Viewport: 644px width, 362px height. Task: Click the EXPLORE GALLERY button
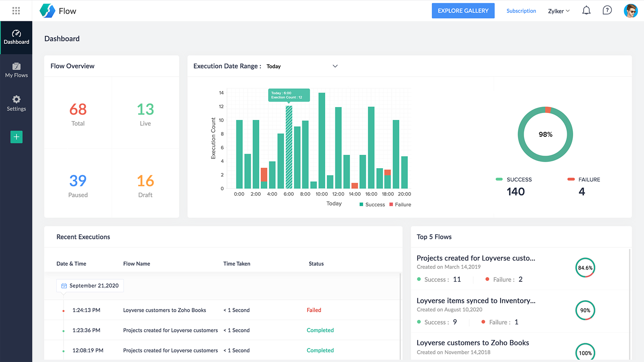[463, 11]
